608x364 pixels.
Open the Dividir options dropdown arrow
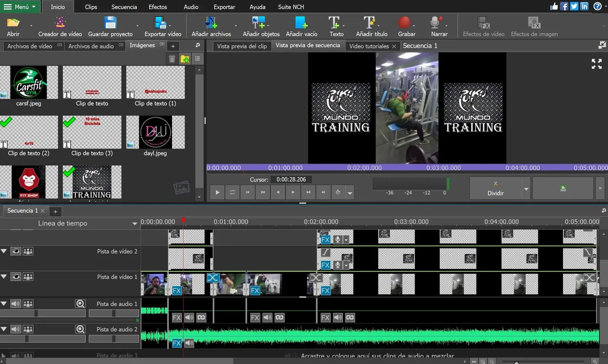click(x=526, y=189)
